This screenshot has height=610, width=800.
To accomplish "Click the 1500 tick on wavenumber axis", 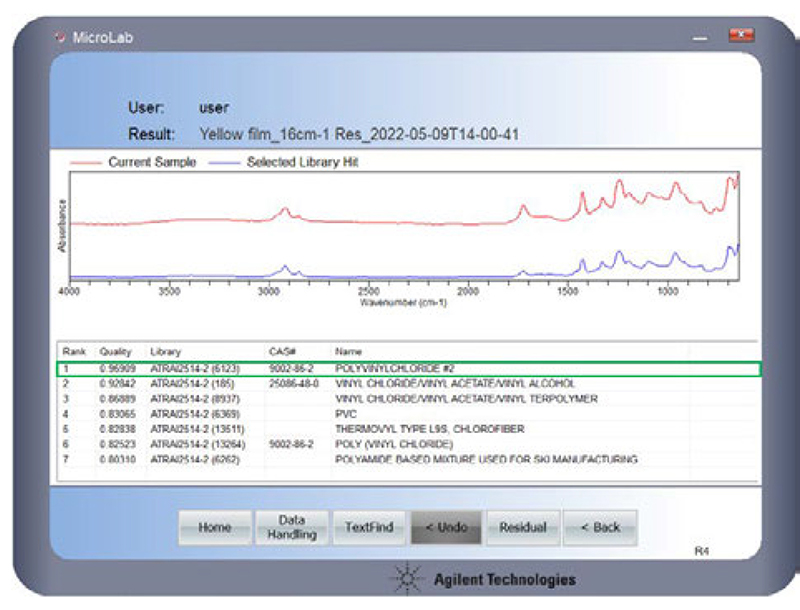I will [x=567, y=291].
